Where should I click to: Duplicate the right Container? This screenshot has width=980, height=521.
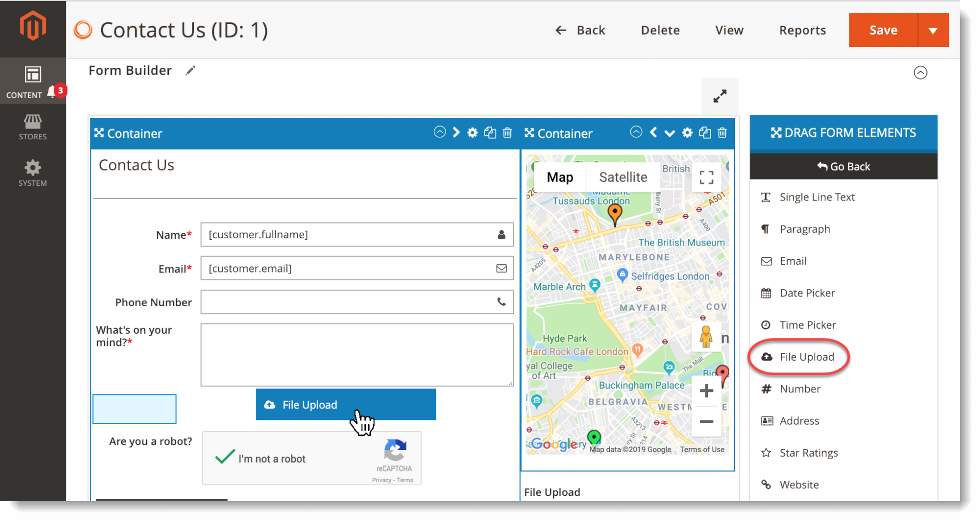(x=705, y=133)
